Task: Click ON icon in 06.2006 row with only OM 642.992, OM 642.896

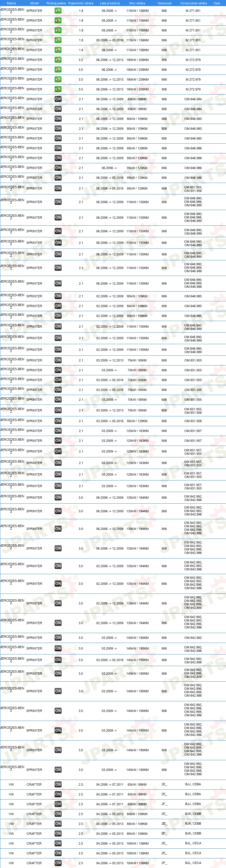Action: (x=58, y=497)
